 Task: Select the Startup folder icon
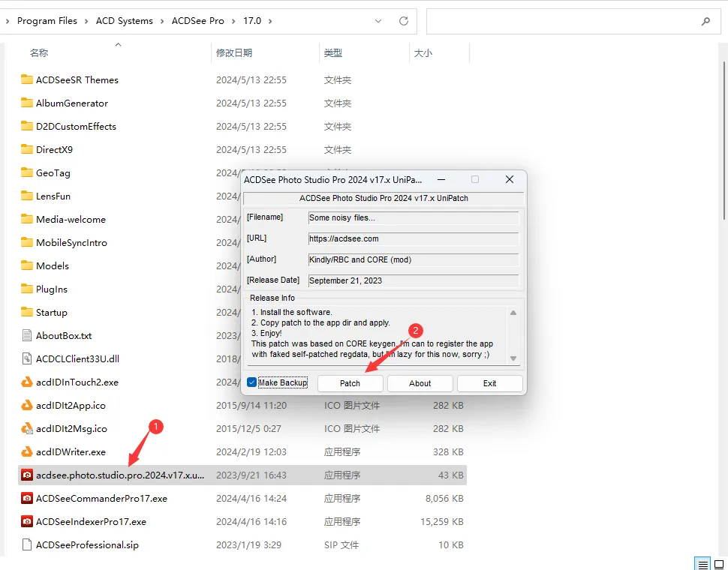point(27,312)
